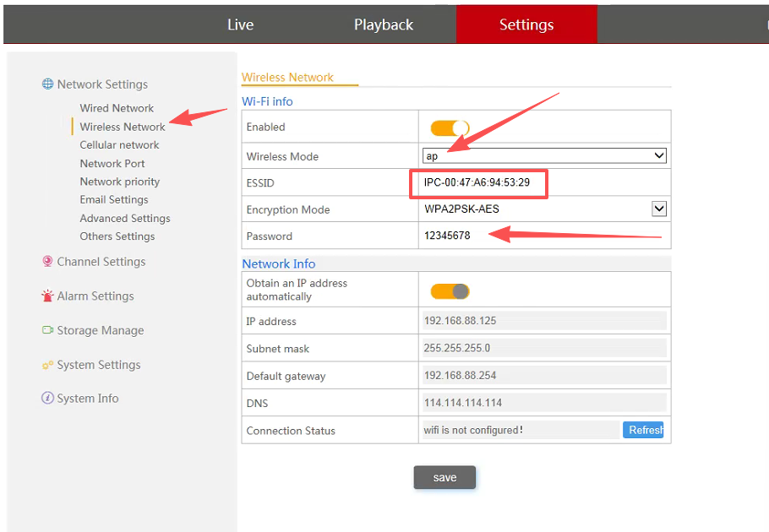Select Email Settings in sidebar
769x532 pixels.
(x=114, y=200)
